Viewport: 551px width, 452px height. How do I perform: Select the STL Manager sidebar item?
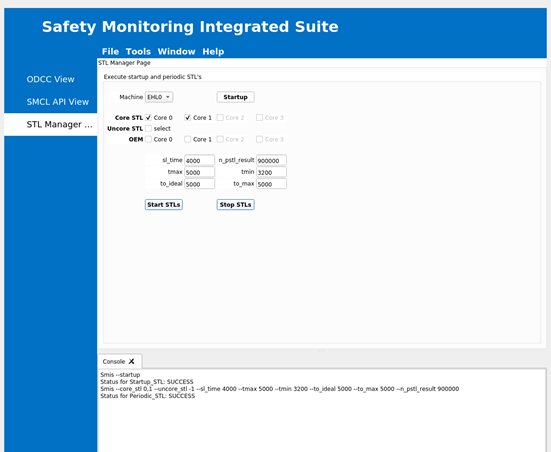point(51,124)
